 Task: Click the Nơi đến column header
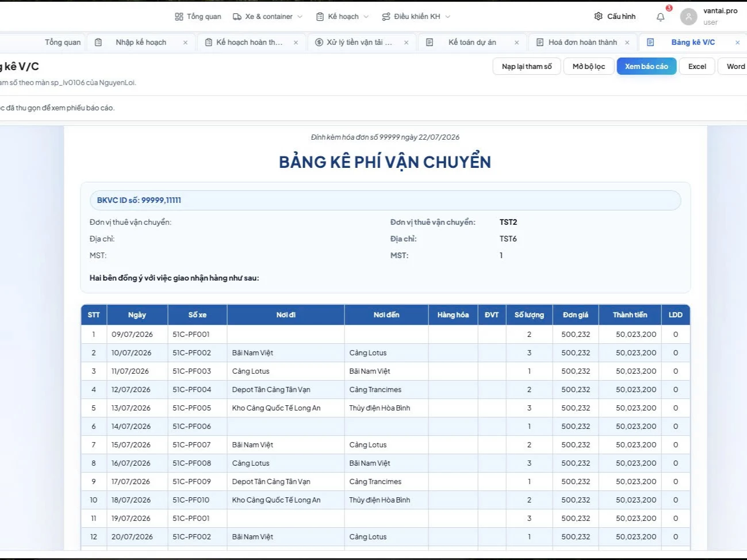click(x=386, y=315)
